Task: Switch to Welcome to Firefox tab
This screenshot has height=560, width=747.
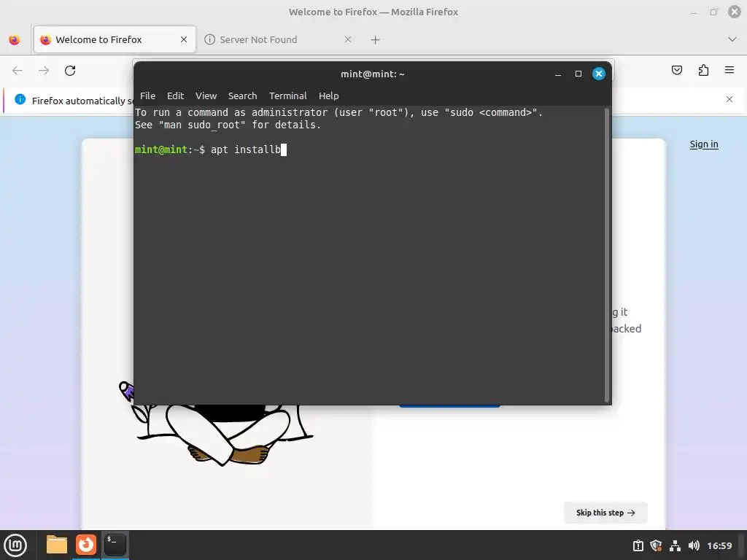Action: point(115,39)
